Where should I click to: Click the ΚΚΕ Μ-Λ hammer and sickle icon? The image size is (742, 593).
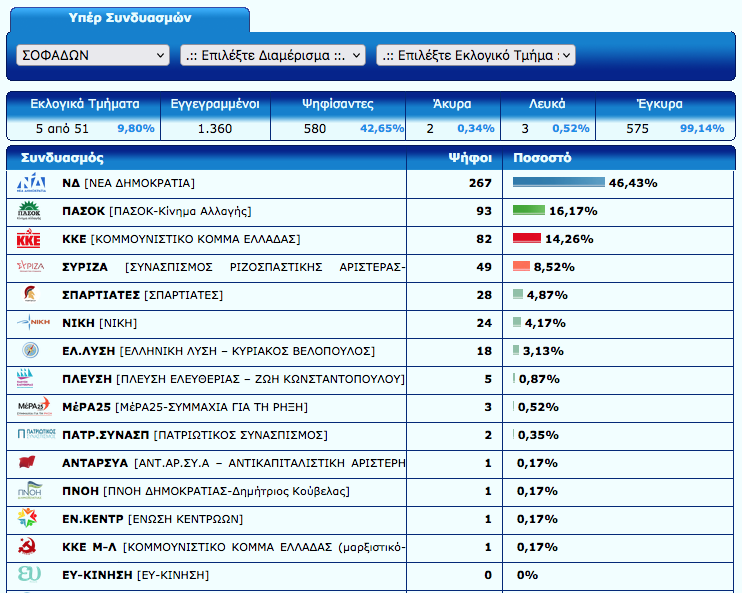pos(31,547)
